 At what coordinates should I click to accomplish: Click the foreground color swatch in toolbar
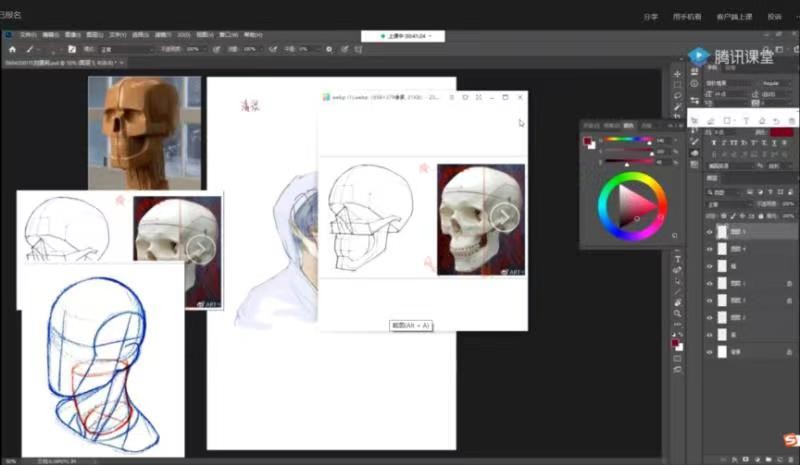coord(675,341)
